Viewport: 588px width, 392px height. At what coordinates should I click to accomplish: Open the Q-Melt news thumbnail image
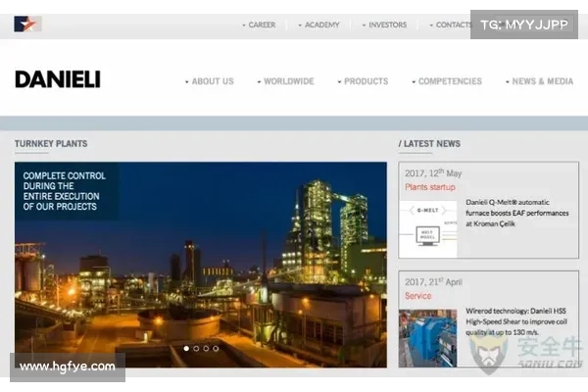click(428, 228)
